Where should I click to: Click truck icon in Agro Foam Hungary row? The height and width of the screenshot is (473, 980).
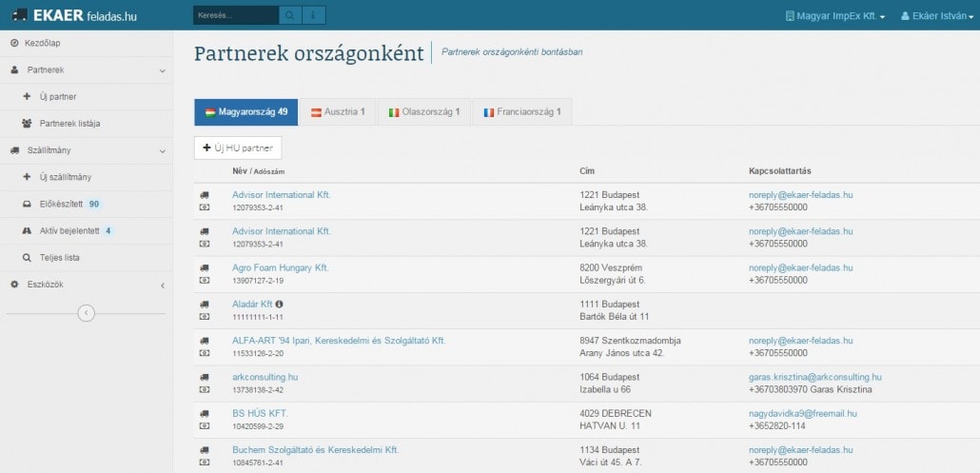[x=205, y=267]
